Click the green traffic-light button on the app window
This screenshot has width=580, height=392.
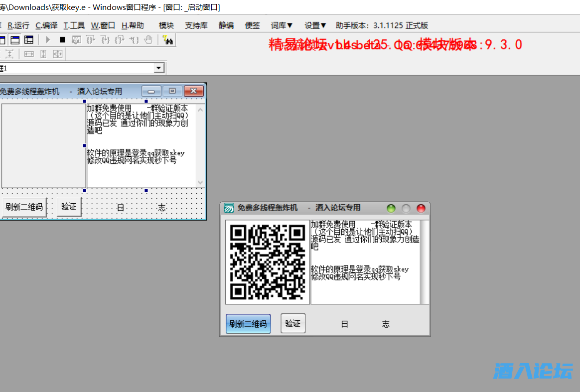pyautogui.click(x=391, y=208)
